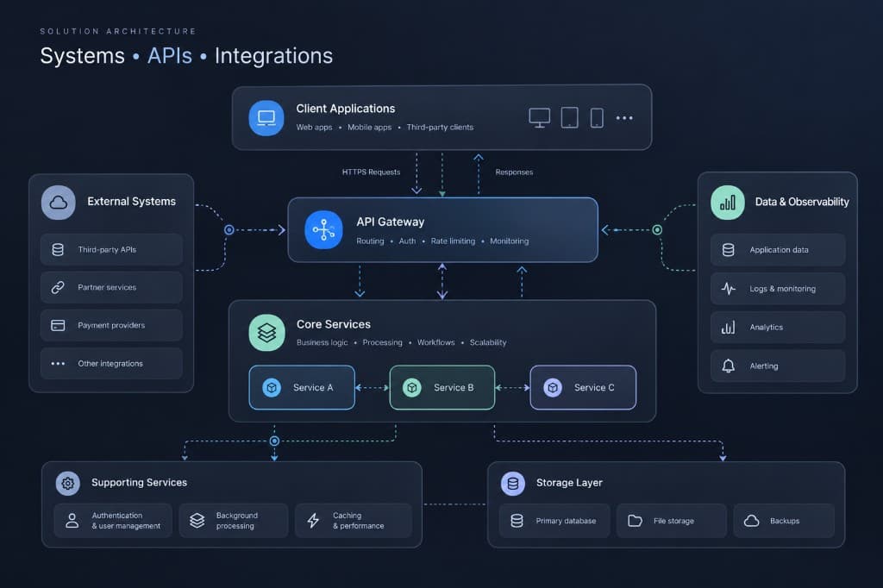Click the Scalability text in Core Services

click(488, 342)
